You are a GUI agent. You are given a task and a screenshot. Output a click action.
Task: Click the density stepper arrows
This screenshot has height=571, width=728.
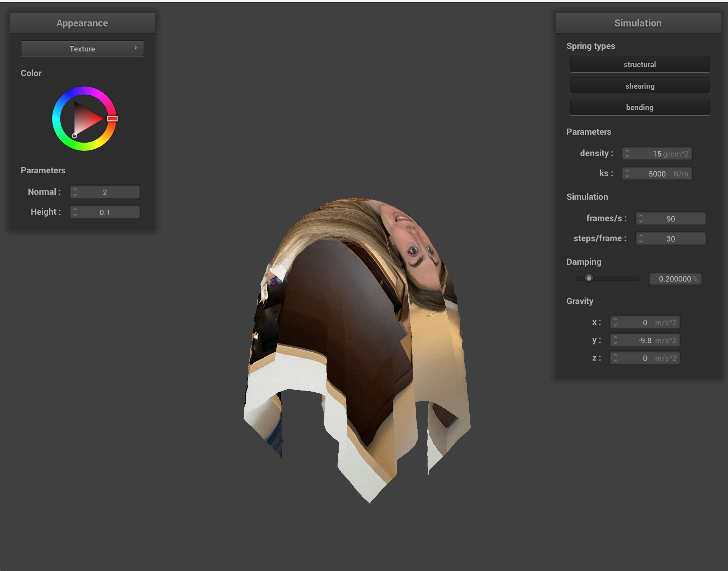click(x=627, y=154)
